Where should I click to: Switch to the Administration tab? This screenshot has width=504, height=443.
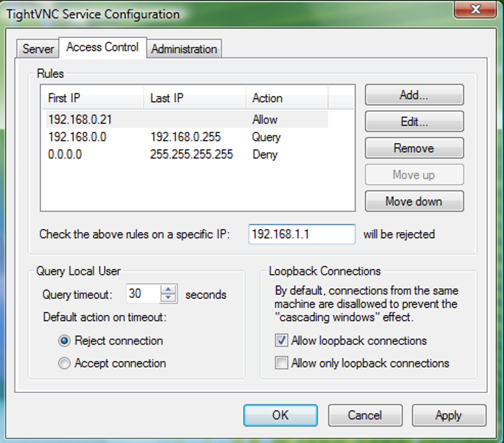[x=184, y=49]
